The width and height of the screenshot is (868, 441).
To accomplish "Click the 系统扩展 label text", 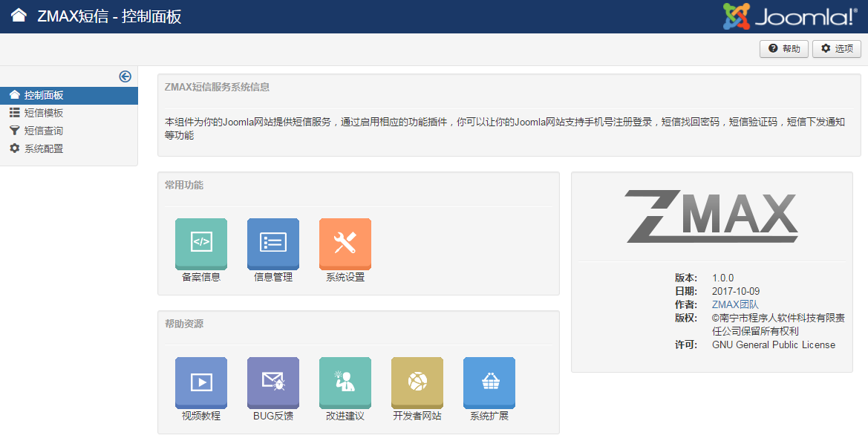I will click(x=489, y=416).
